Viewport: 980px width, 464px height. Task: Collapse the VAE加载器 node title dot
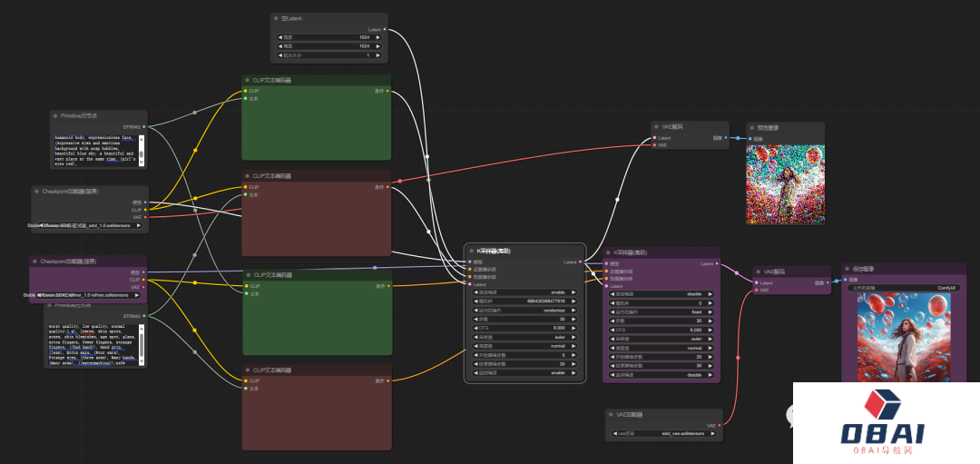point(611,415)
